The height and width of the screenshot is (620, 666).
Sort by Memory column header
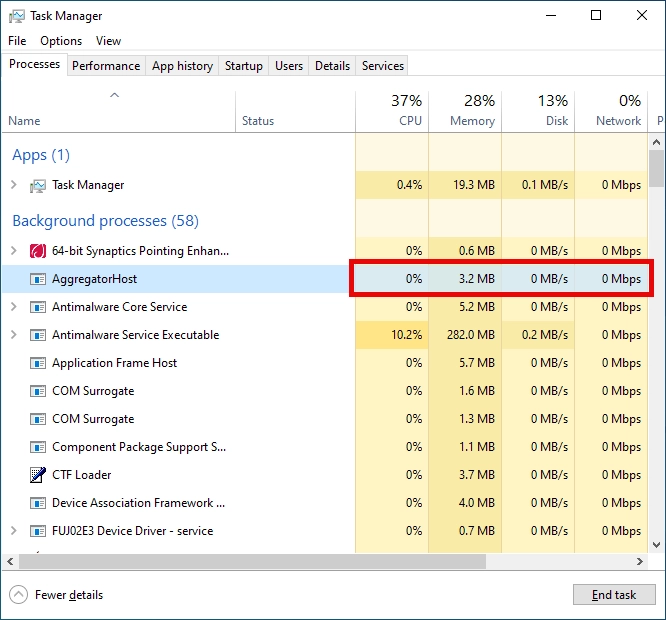(465, 111)
